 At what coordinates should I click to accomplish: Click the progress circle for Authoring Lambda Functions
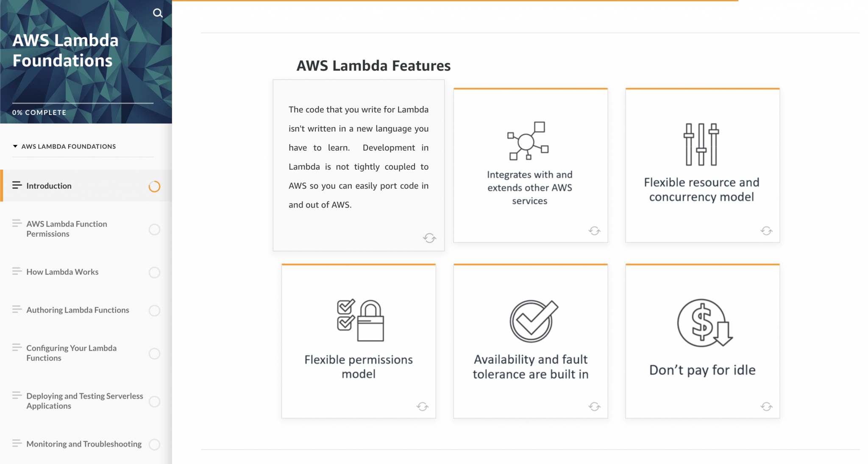pyautogui.click(x=154, y=310)
